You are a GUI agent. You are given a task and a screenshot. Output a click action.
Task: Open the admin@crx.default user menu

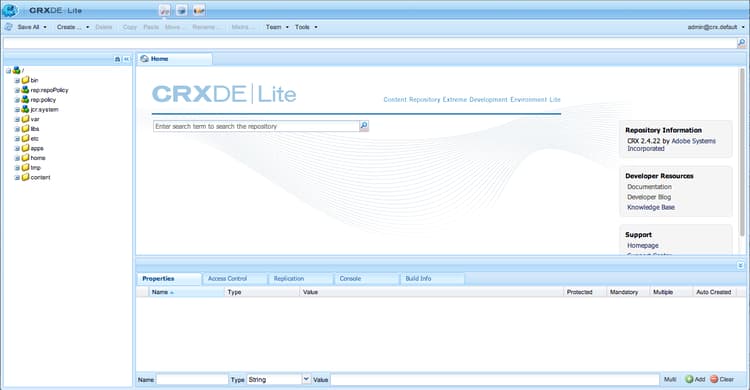tap(716, 27)
